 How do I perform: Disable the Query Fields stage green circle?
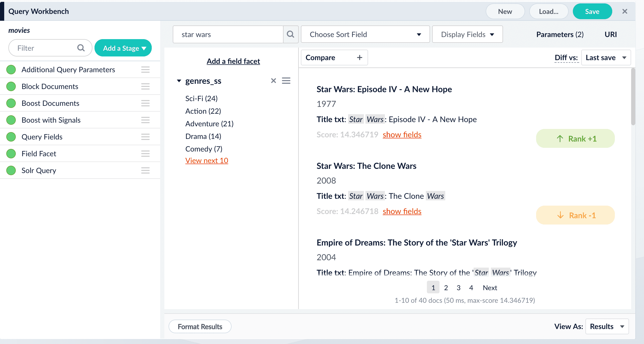11,137
